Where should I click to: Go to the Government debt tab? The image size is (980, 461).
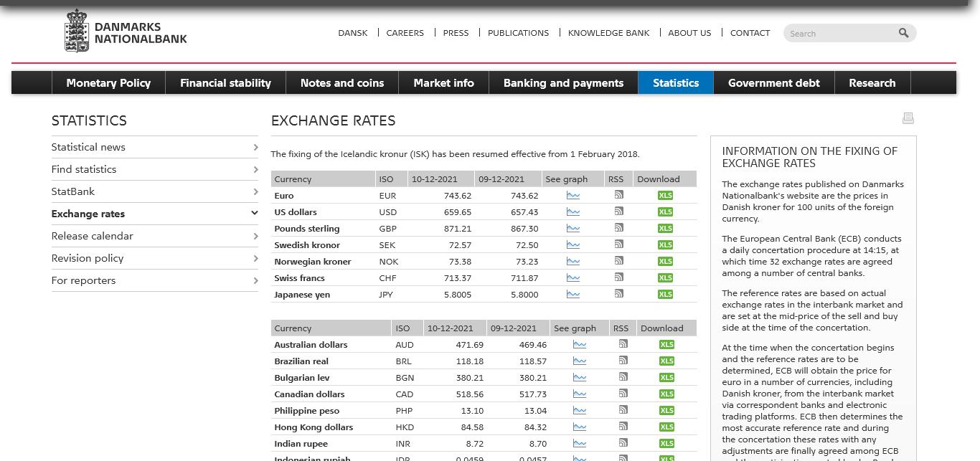coord(773,82)
